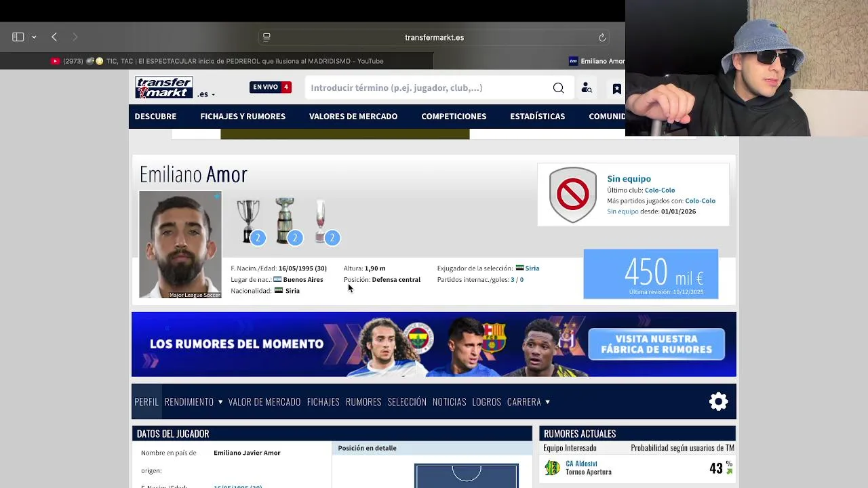Expand the RENDIMIENTO dropdown tab

(x=193, y=402)
